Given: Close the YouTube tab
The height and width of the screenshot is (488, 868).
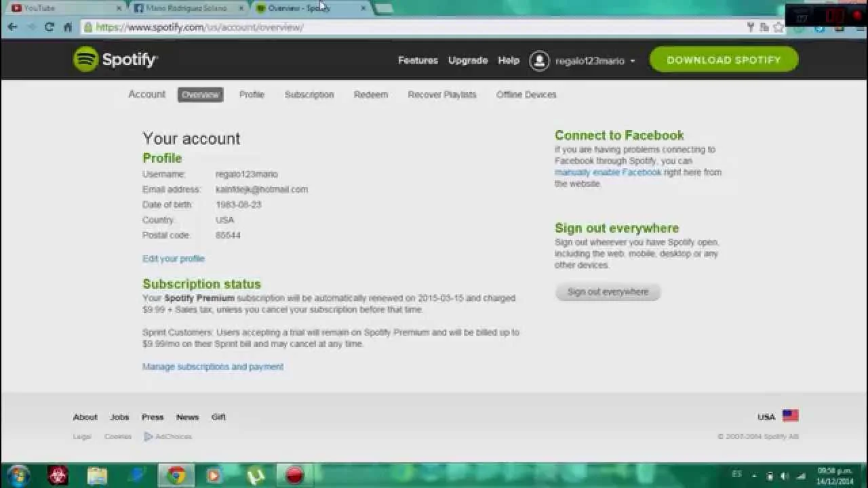Looking at the screenshot, I should pos(119,8).
